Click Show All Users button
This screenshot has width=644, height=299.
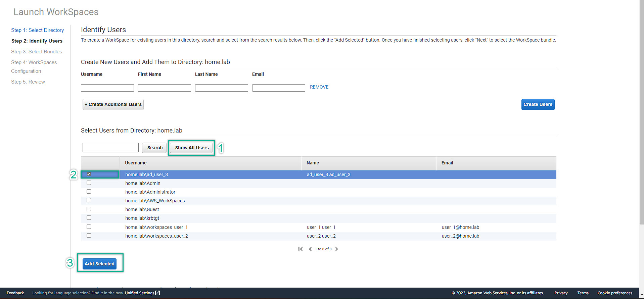192,148
